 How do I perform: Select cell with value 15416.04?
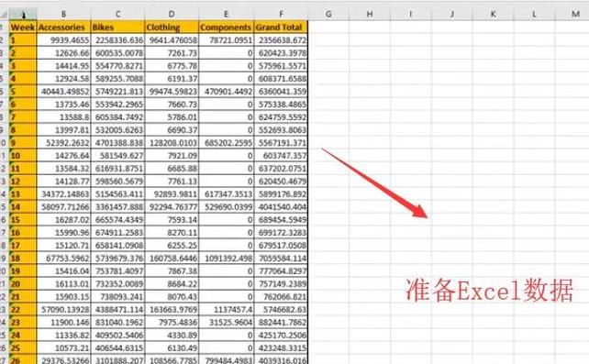[63, 270]
